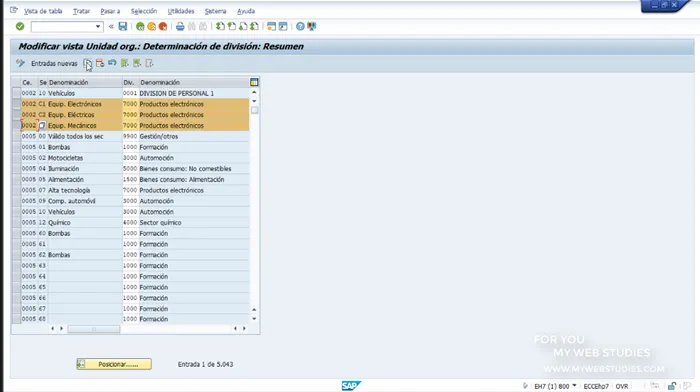Click the rightmost horizontal scroll-right arrow under the table
Image resolution: width=700 pixels, height=392 pixels.
click(x=244, y=329)
